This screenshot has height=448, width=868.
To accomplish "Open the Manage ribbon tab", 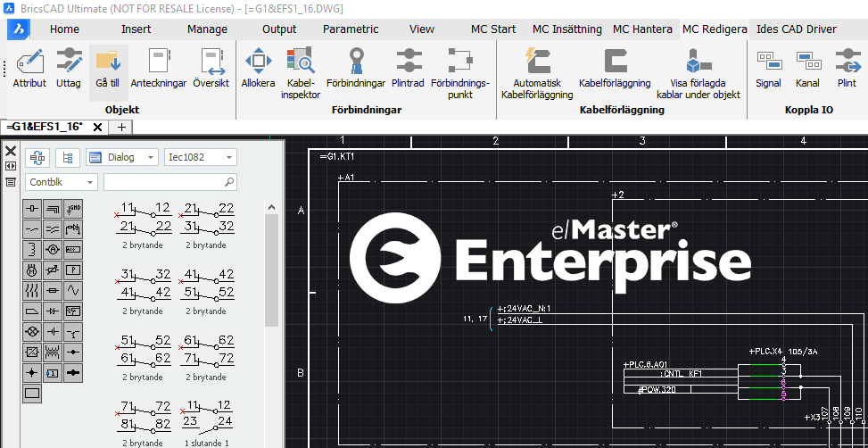I will [207, 29].
